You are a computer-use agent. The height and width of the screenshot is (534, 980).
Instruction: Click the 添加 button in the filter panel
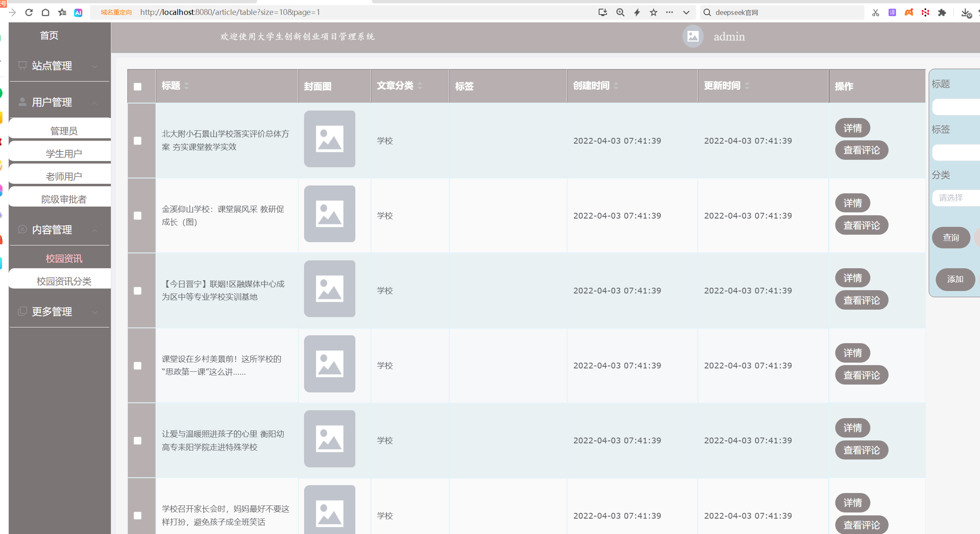(x=955, y=279)
